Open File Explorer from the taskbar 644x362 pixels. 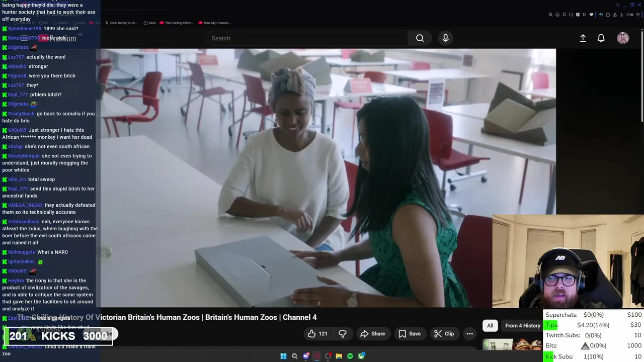(339, 356)
